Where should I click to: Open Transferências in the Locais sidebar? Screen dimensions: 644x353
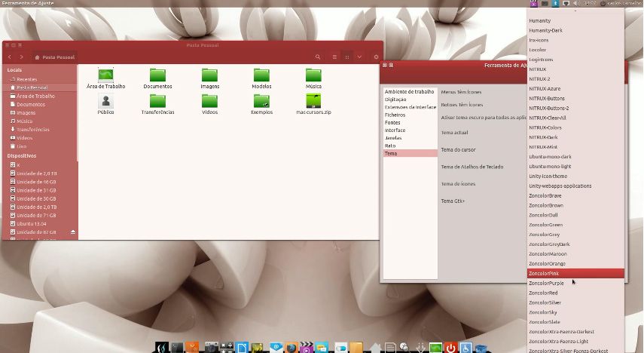pos(32,129)
